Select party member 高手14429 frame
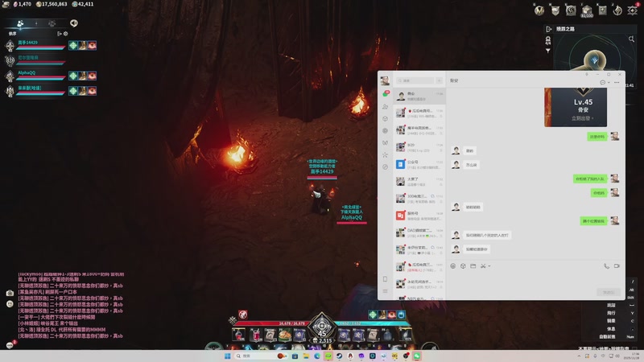The image size is (644, 362). click(x=35, y=45)
